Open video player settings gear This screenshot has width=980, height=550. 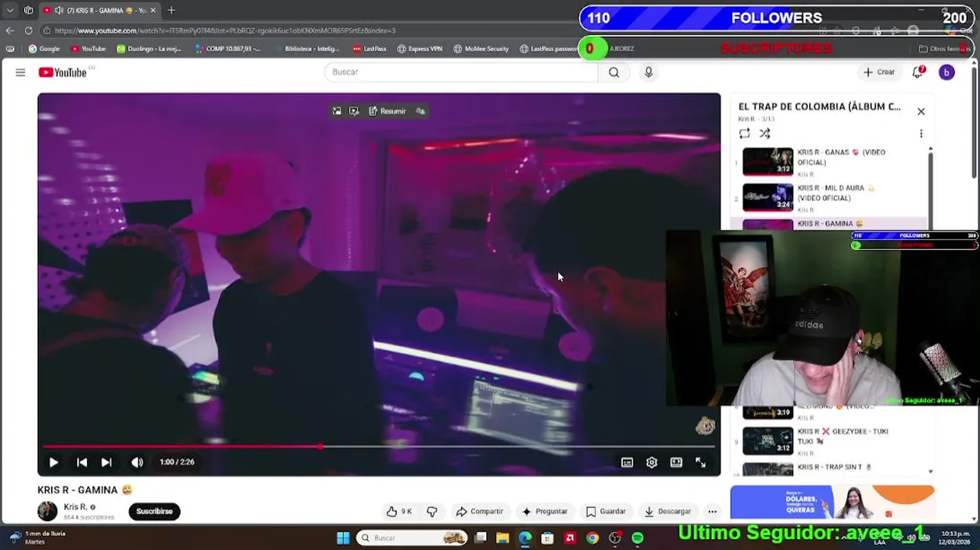(x=651, y=462)
